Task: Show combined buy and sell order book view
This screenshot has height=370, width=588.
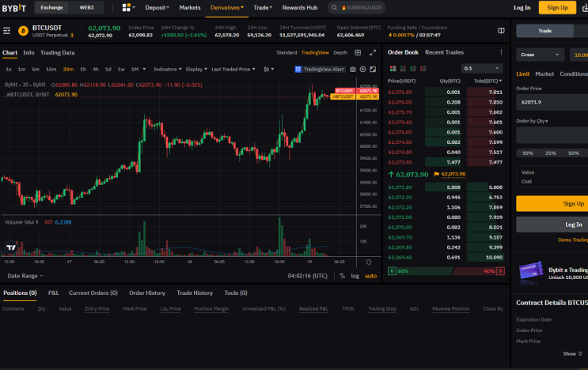Action: point(393,69)
